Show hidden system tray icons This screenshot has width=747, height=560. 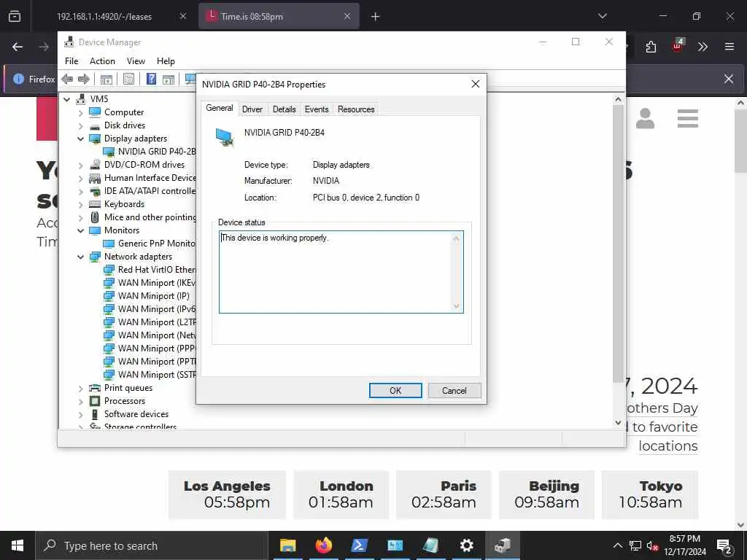point(617,545)
